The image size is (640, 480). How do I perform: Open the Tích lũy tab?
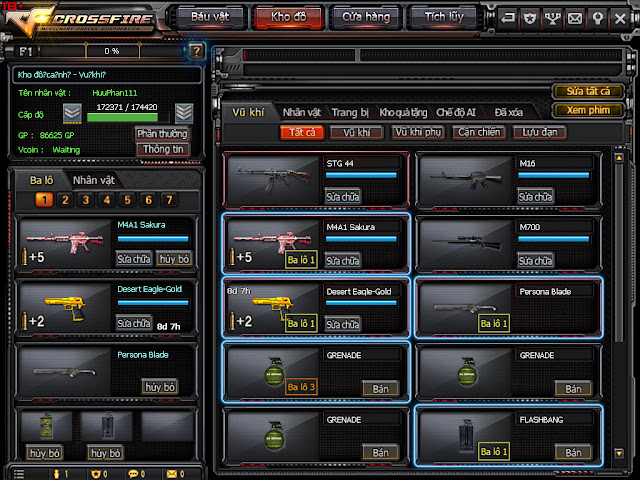(x=444, y=17)
